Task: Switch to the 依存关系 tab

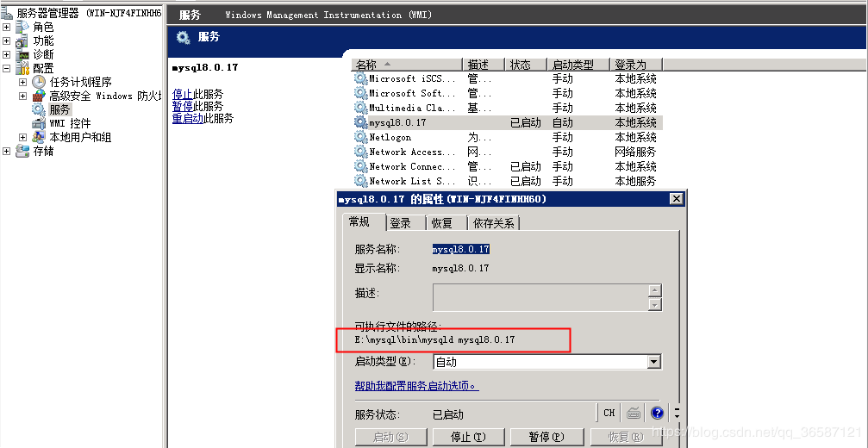Action: (x=494, y=223)
